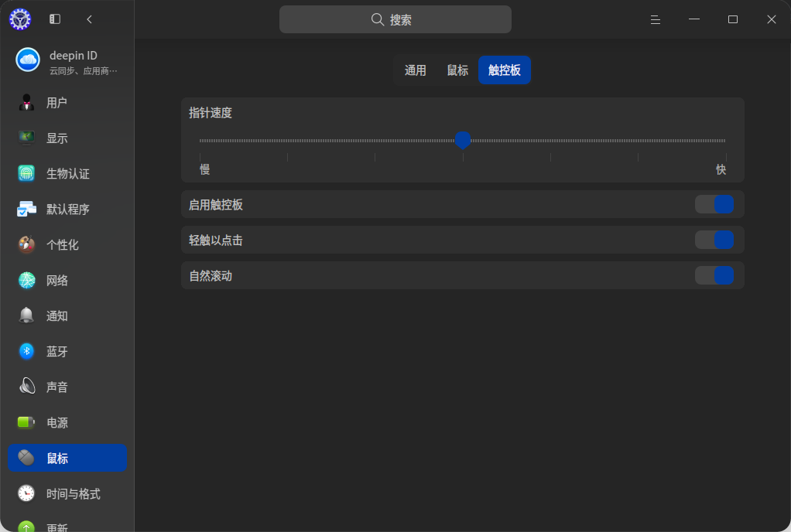
Task: Toggle the 自然滚动 natural scrolling switch
Action: click(x=714, y=275)
